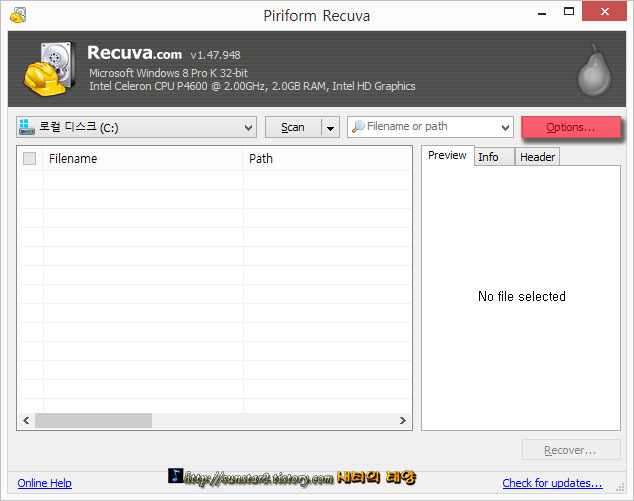
Task: Click the Piriform pear logo
Action: pyautogui.click(x=594, y=70)
